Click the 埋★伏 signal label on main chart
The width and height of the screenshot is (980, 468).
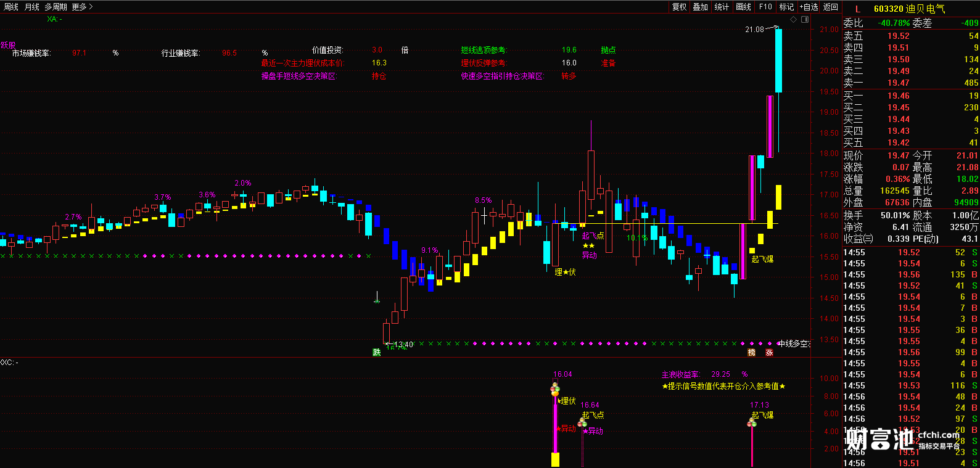(565, 272)
